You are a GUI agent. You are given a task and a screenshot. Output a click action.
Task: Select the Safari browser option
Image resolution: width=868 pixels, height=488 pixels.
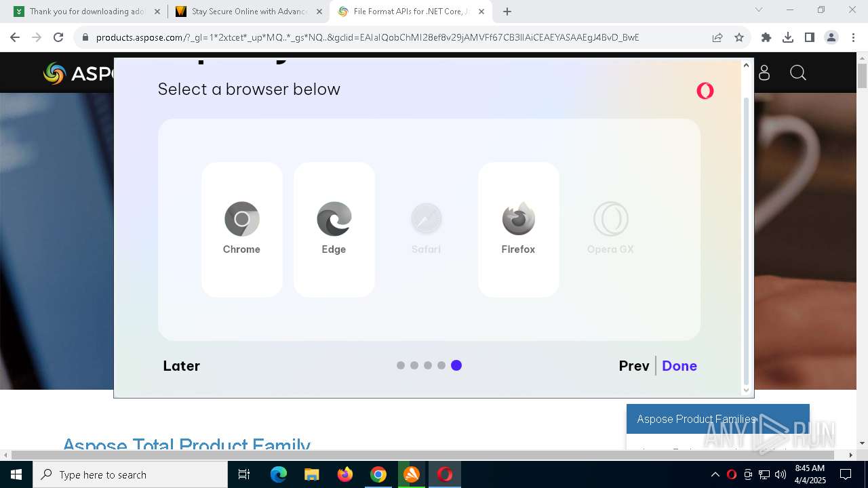tap(427, 229)
